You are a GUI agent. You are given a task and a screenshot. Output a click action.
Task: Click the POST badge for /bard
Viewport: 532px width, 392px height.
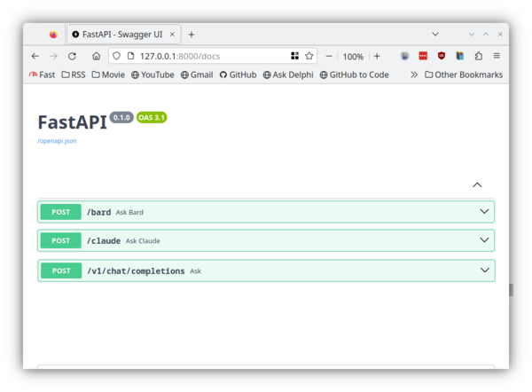coord(60,212)
